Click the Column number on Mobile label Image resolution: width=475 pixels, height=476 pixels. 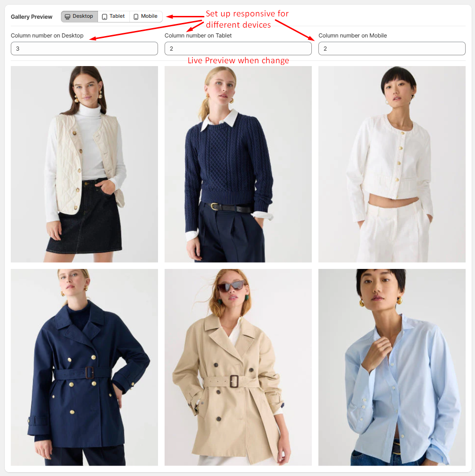click(x=353, y=36)
